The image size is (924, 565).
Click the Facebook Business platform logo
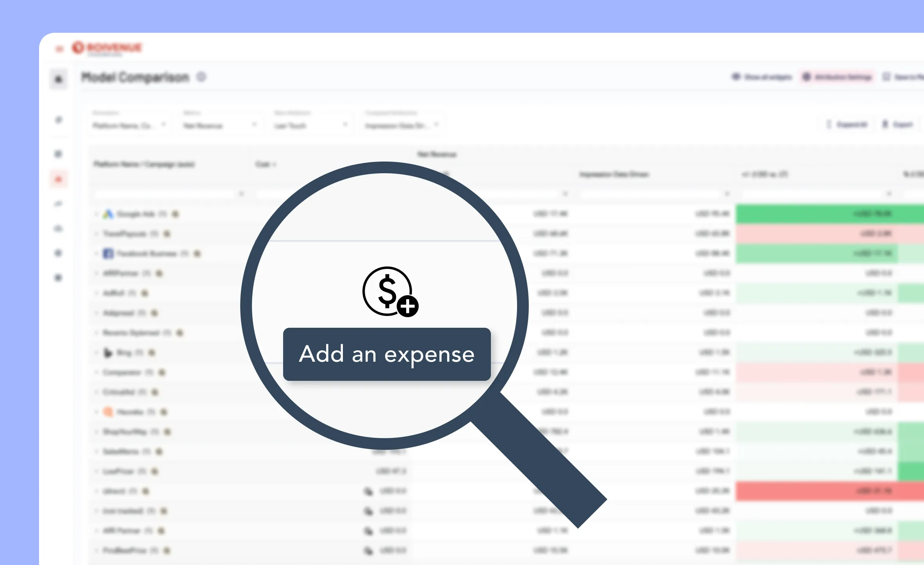coord(108,254)
